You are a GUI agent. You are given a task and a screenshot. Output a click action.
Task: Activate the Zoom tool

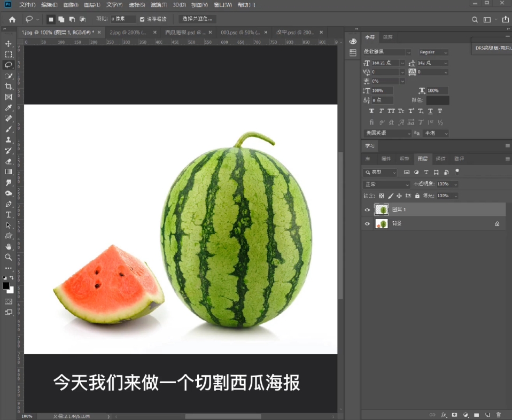tap(7, 257)
